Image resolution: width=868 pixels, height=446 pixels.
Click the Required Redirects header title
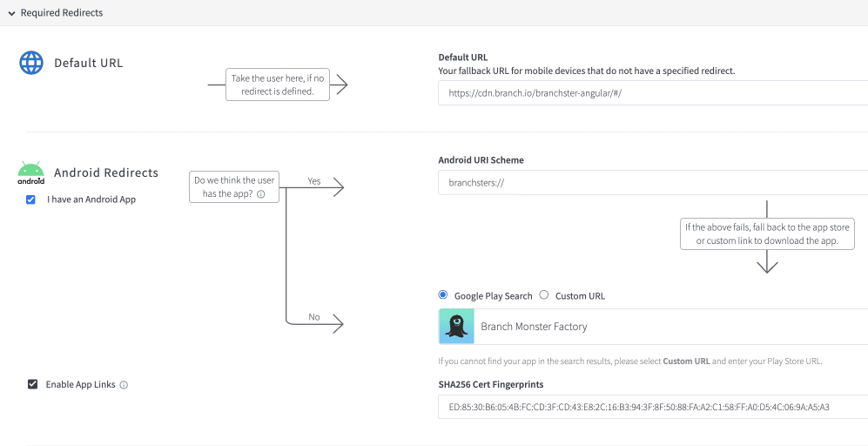(61, 13)
